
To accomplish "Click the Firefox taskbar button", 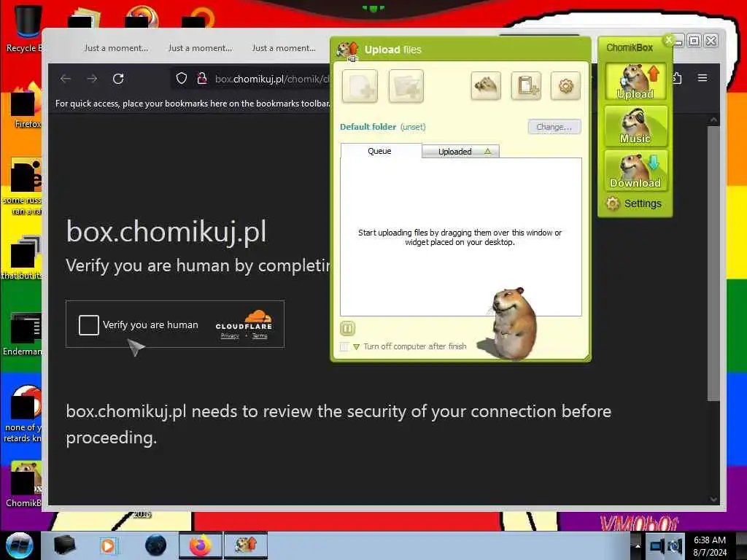I will (x=201, y=545).
